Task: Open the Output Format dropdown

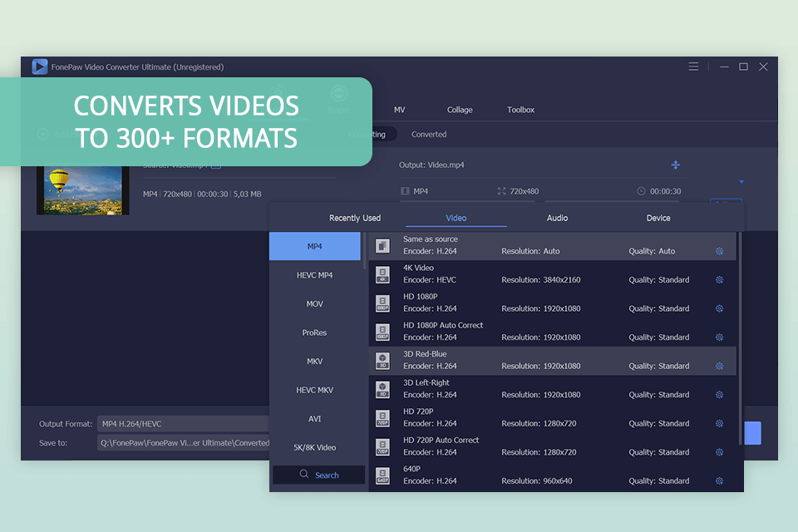Action: pos(183,424)
